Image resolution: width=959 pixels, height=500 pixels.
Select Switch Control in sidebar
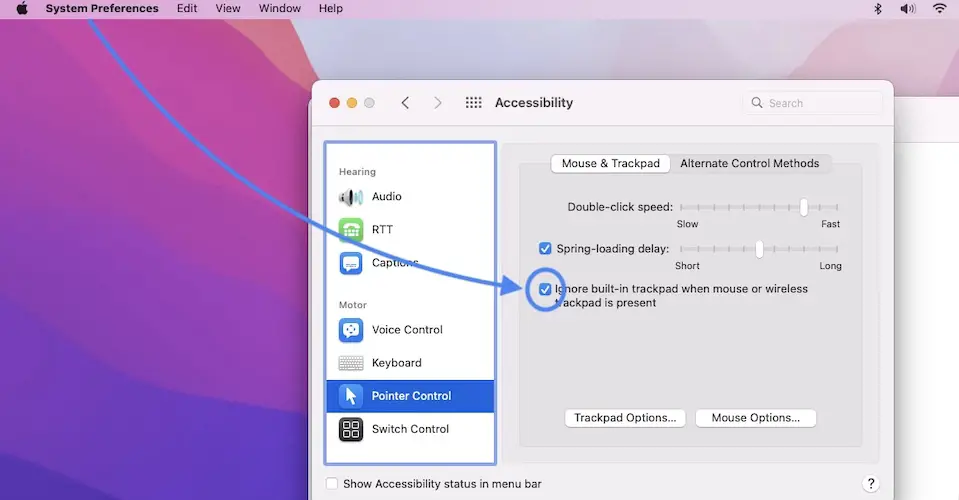click(409, 429)
